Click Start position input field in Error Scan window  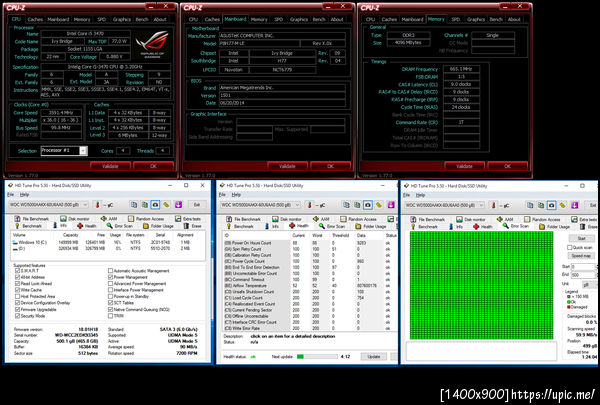(x=583, y=266)
